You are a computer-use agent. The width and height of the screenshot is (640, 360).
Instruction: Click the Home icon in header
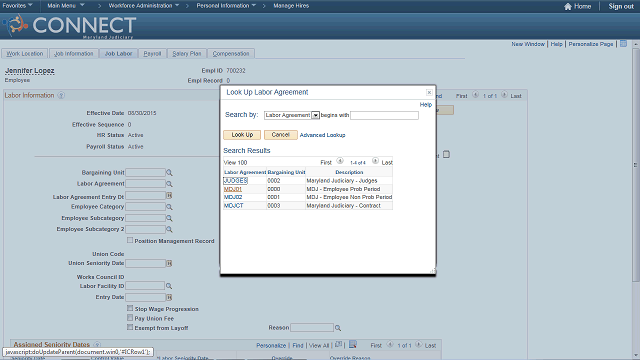tap(567, 6)
